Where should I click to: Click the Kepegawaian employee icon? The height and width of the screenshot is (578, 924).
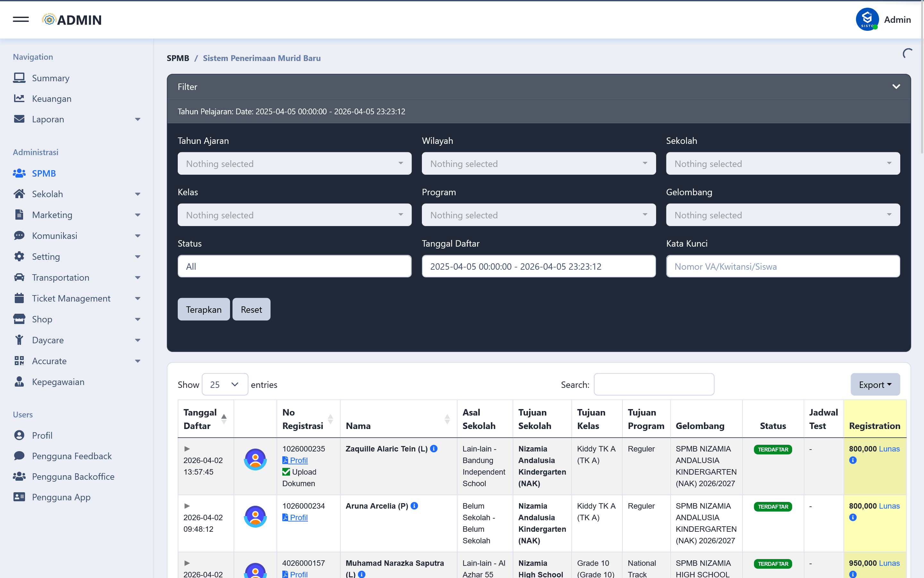tap(19, 381)
